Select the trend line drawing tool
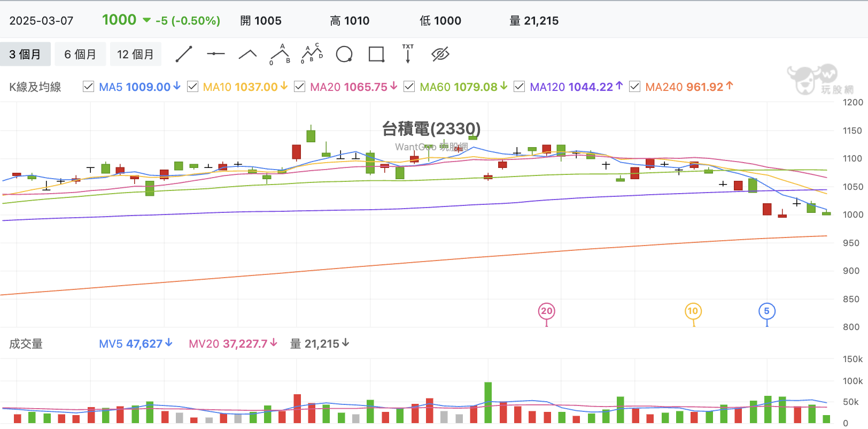 tap(184, 54)
